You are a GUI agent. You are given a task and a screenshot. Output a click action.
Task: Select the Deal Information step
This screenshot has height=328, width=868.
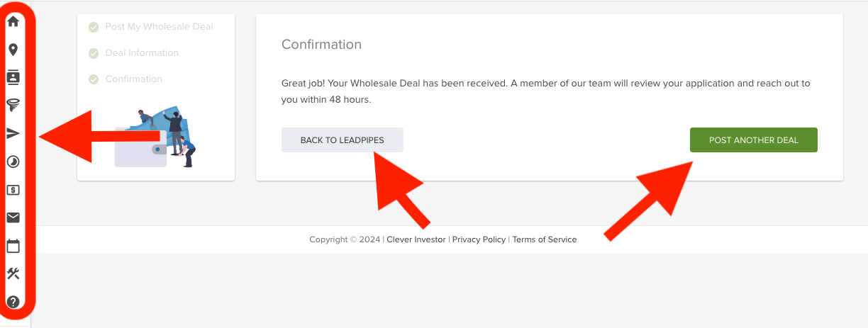point(133,53)
